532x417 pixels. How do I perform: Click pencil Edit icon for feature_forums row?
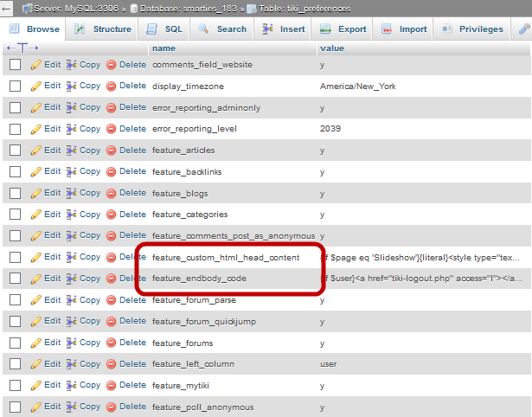point(36,343)
